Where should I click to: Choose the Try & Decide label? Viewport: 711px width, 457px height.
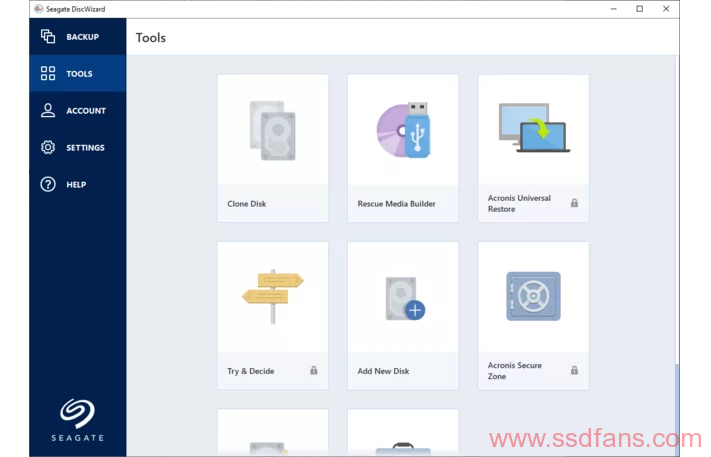click(x=251, y=371)
